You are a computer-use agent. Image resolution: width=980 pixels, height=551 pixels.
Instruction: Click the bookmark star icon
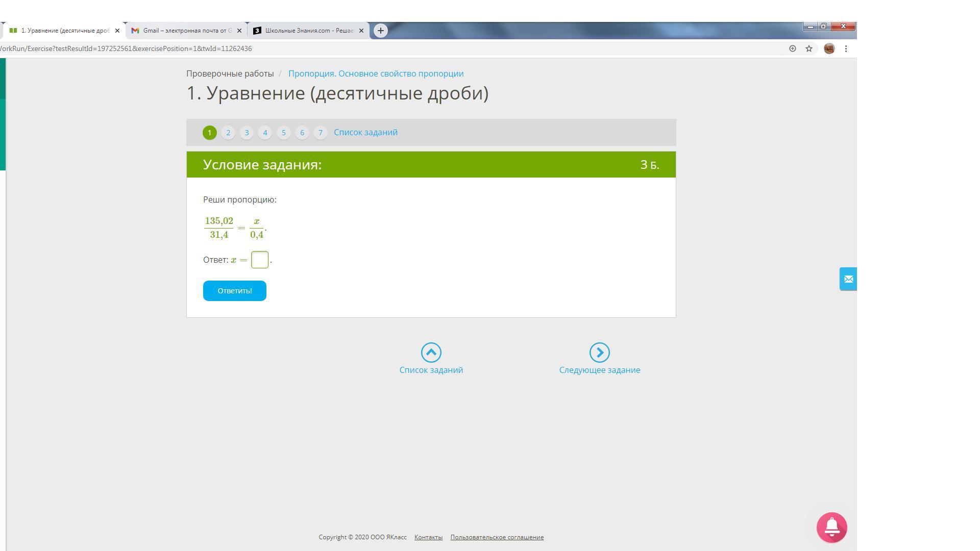pos(809,48)
